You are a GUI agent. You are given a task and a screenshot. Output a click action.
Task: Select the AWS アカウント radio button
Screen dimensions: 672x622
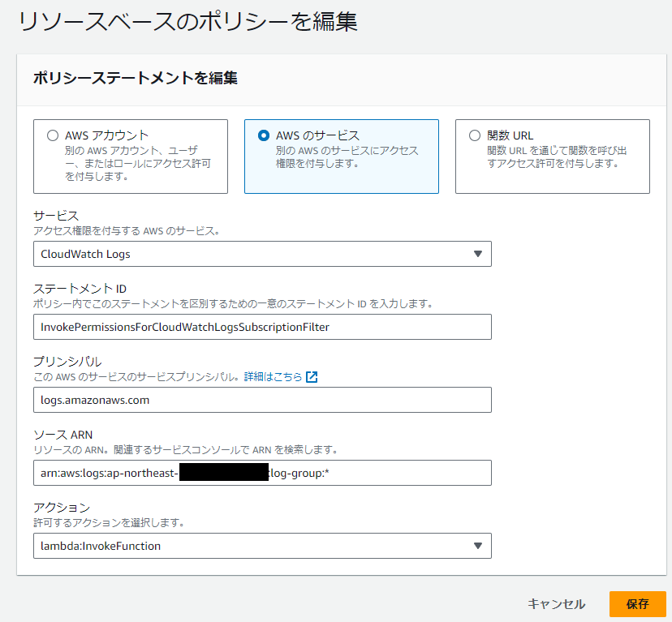50,135
